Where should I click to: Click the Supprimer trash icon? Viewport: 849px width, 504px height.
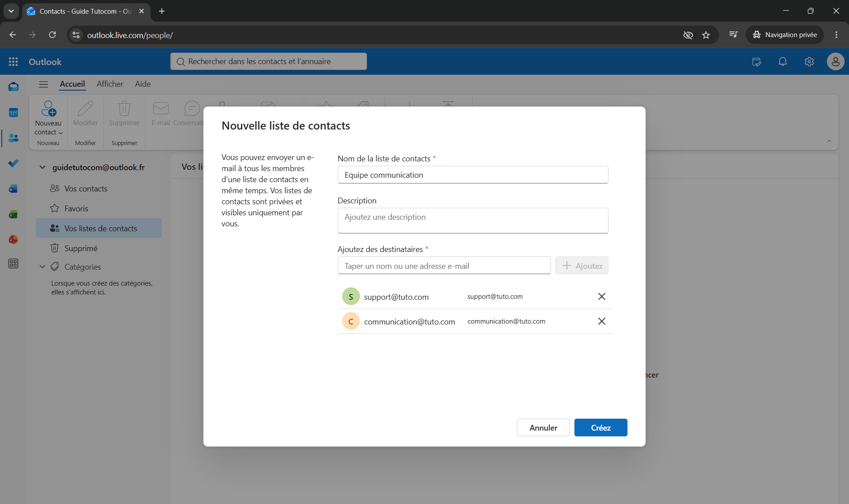click(x=124, y=108)
